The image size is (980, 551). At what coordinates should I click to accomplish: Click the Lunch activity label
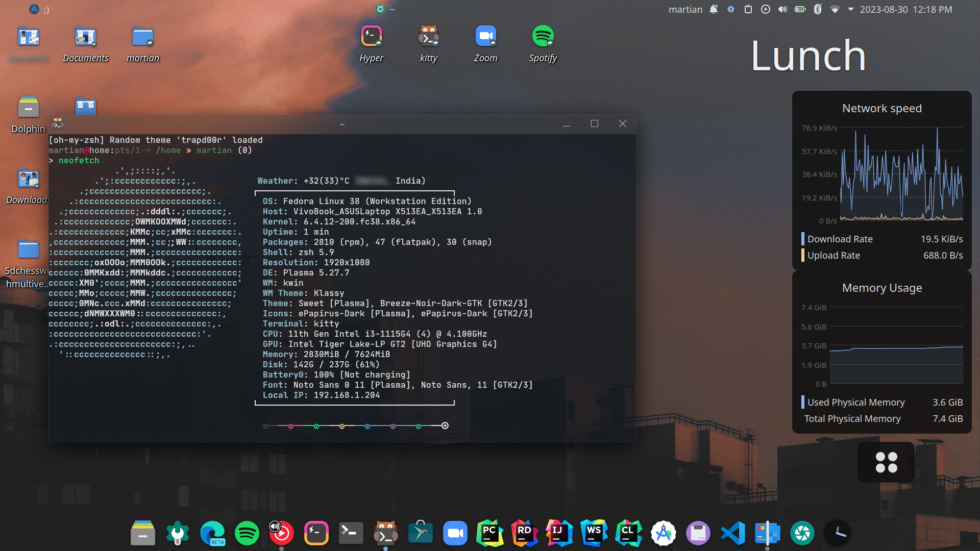click(x=808, y=56)
